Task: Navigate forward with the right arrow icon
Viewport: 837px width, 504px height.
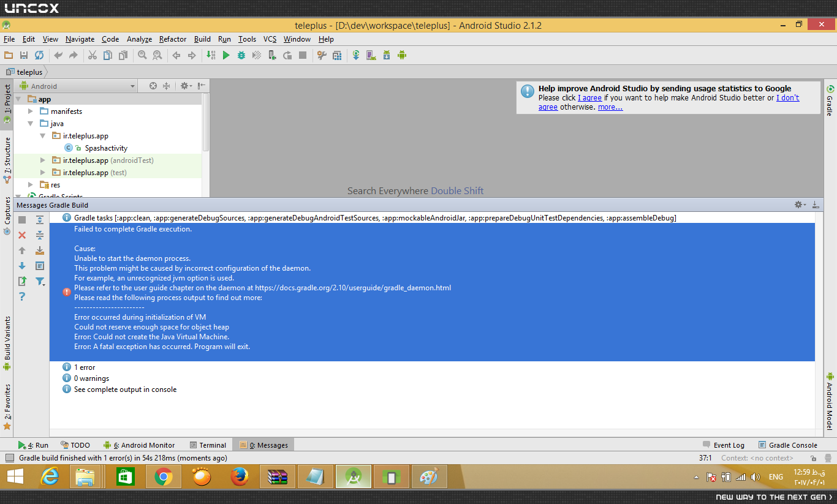Action: [x=192, y=55]
